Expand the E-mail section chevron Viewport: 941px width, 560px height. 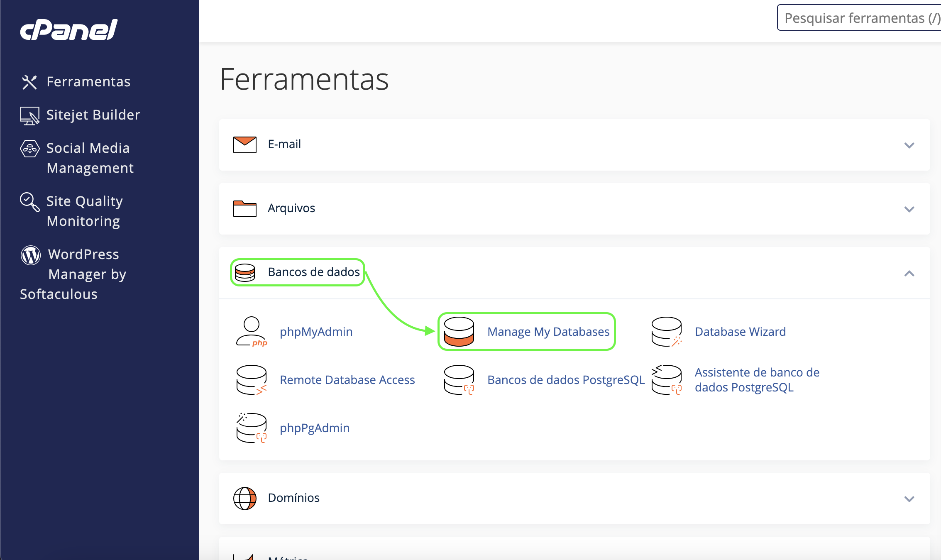pos(909,145)
